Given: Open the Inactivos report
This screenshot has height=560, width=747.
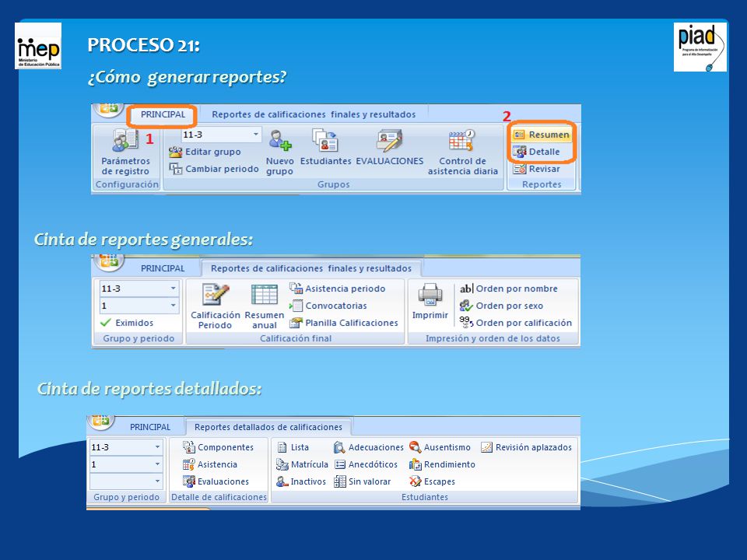Looking at the screenshot, I should [301, 481].
